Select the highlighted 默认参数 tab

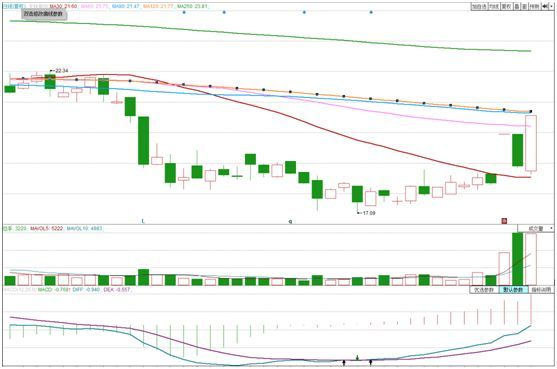coord(513,290)
